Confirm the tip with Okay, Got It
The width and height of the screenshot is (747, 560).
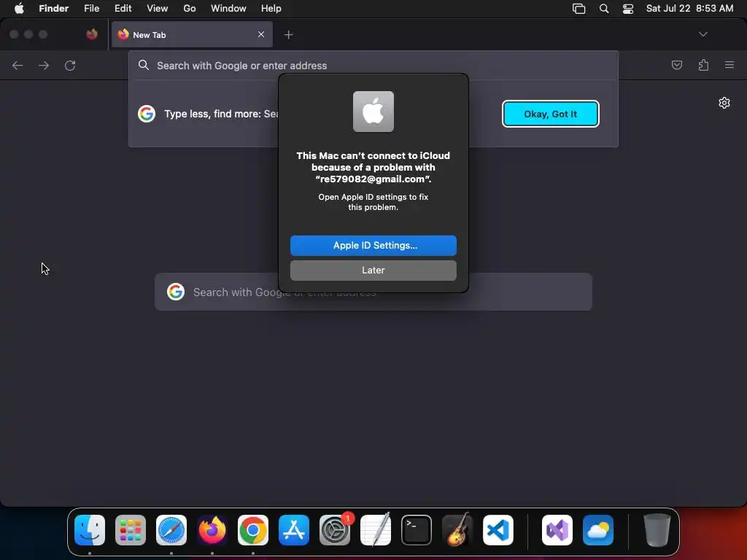[x=550, y=114]
